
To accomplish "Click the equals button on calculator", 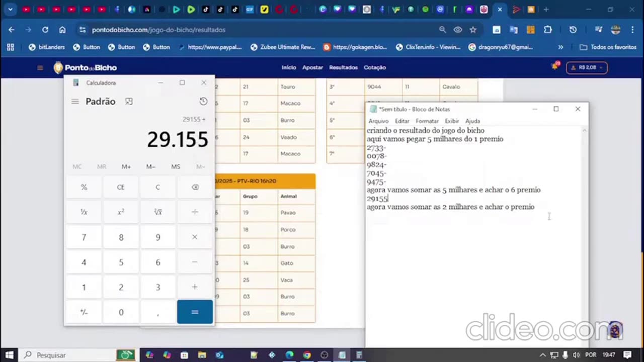I will tap(195, 312).
